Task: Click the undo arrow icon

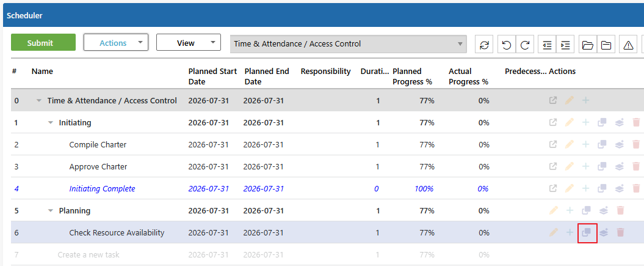Action: (x=507, y=44)
